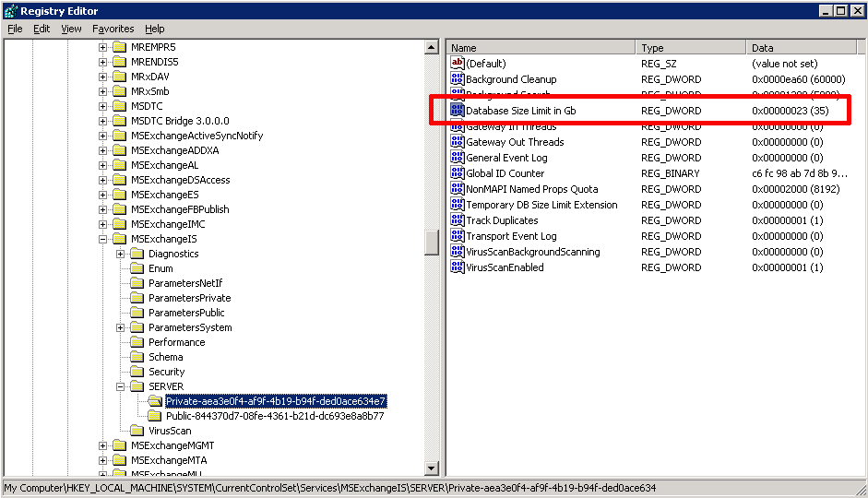Open the Edit menu
The image size is (868, 498).
click(42, 29)
